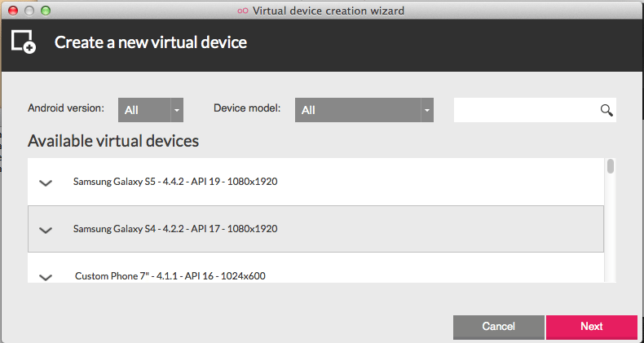This screenshot has width=644, height=343.
Task: Click the new virtual device header icon
Action: [24, 42]
